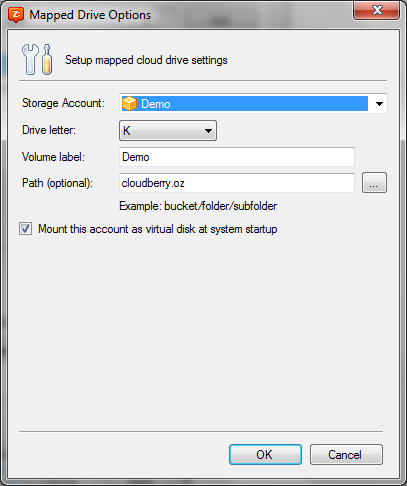The image size is (407, 486).
Task: Click the 'Setup mapped cloud drive settings' heading
Action: coord(146,60)
